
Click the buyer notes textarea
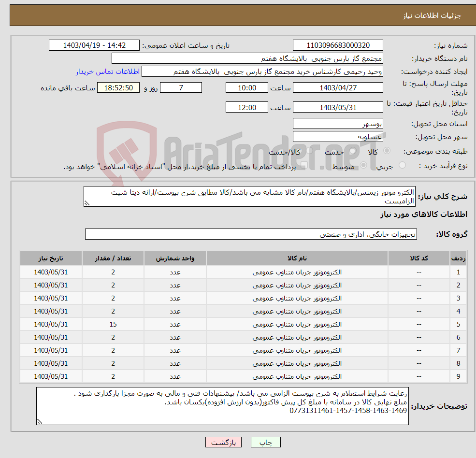(222, 406)
